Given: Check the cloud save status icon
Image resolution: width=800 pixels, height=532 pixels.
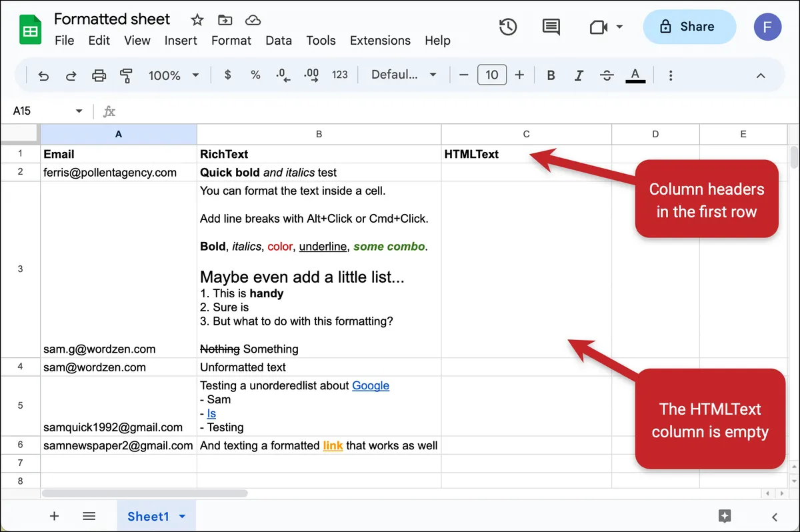Looking at the screenshot, I should 253,19.
